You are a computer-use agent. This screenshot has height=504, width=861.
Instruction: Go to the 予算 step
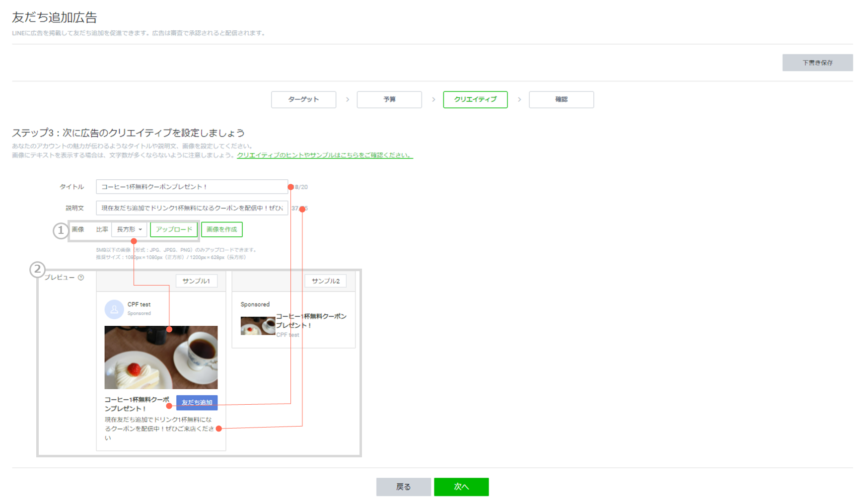389,99
